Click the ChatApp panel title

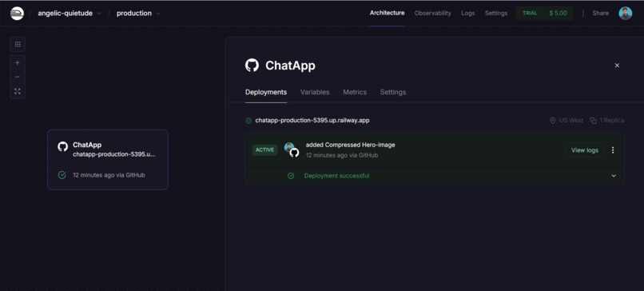(290, 66)
